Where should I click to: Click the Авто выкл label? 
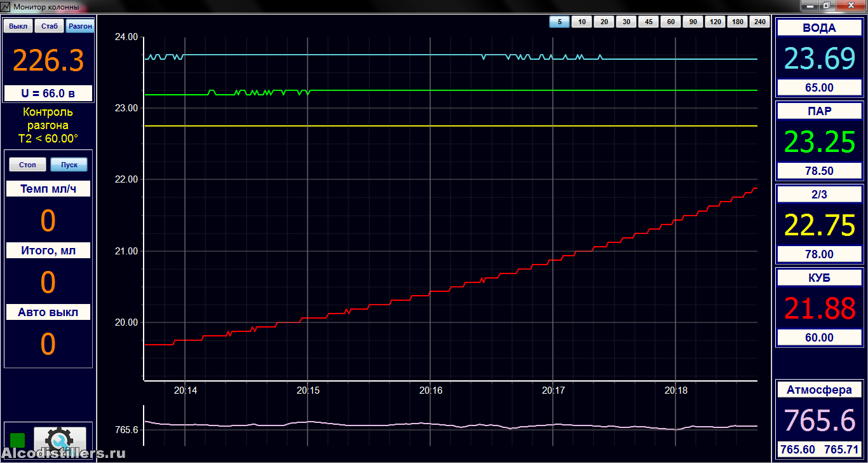click(48, 312)
